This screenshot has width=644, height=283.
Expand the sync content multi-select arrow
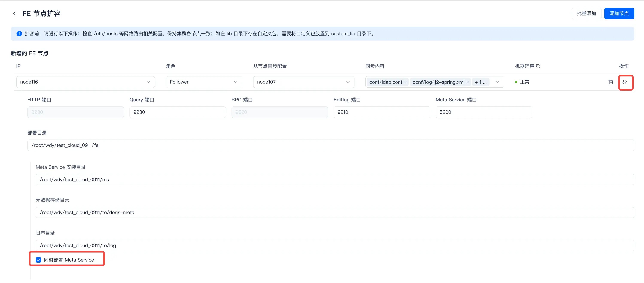(497, 82)
